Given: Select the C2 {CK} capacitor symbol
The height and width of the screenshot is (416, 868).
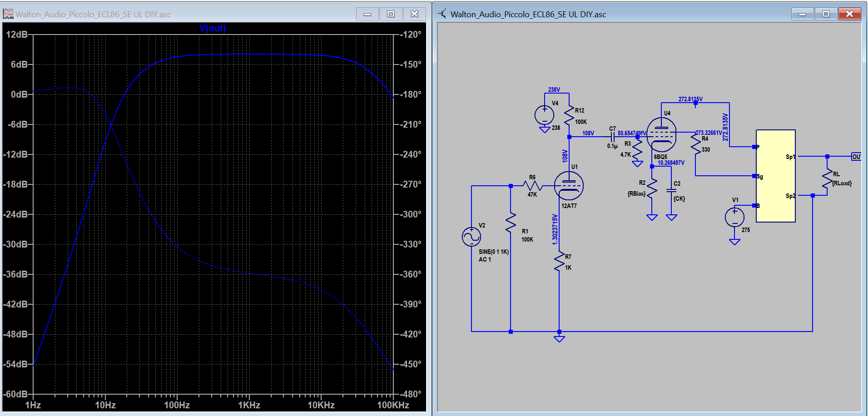Looking at the screenshot, I should 671,191.
